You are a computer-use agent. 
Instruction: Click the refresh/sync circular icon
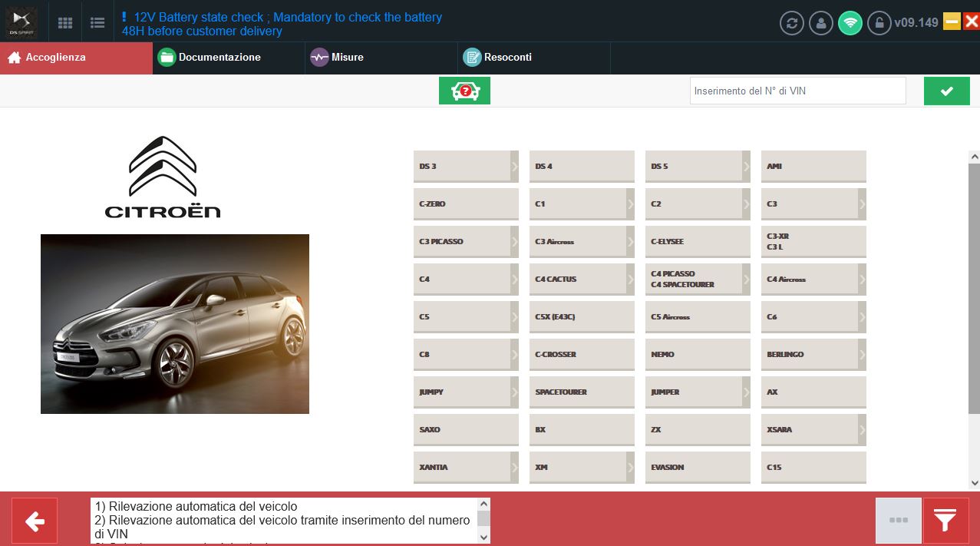(792, 22)
